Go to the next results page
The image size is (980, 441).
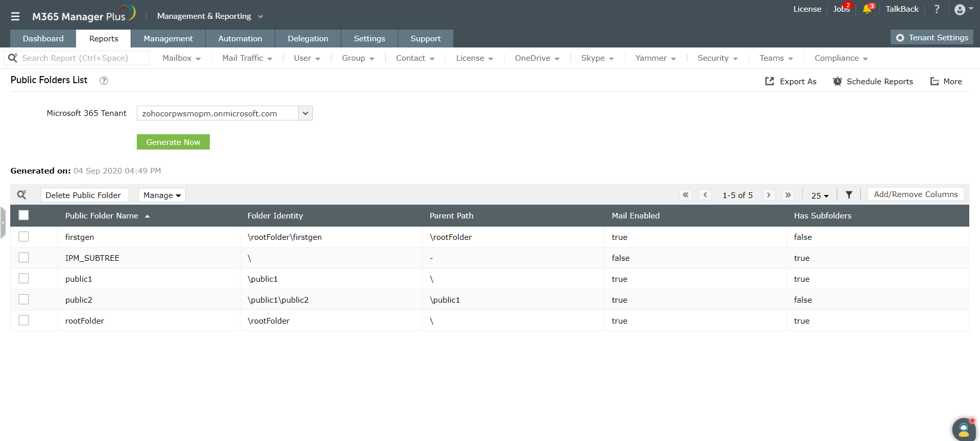point(769,195)
